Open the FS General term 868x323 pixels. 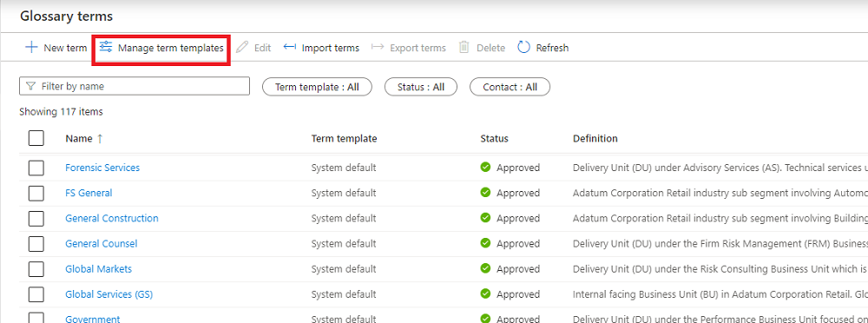point(89,193)
